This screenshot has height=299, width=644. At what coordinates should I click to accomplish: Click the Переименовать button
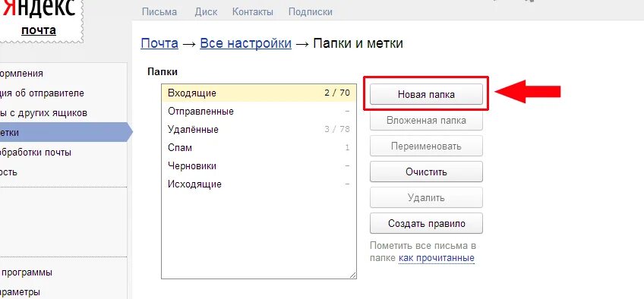tap(426, 146)
